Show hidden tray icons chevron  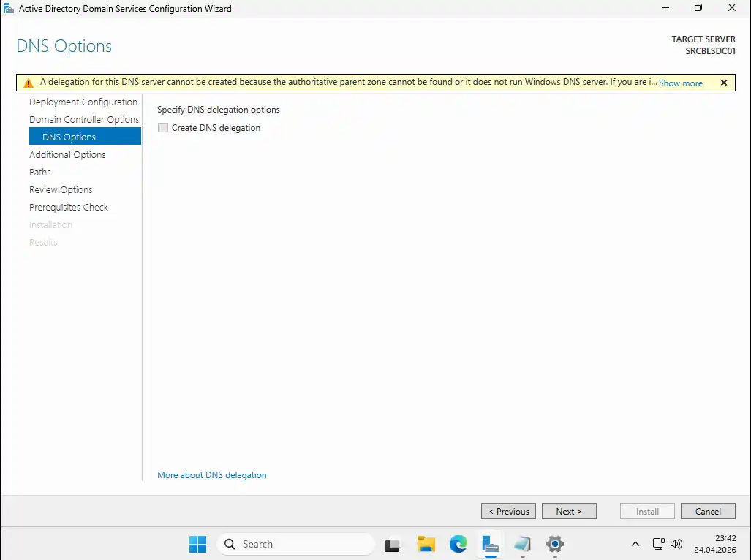coord(635,544)
